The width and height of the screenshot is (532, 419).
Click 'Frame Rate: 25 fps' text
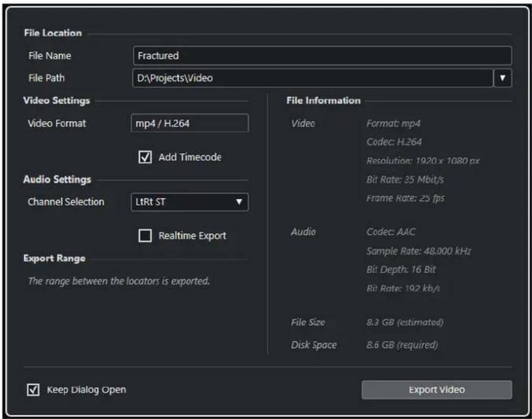405,198
